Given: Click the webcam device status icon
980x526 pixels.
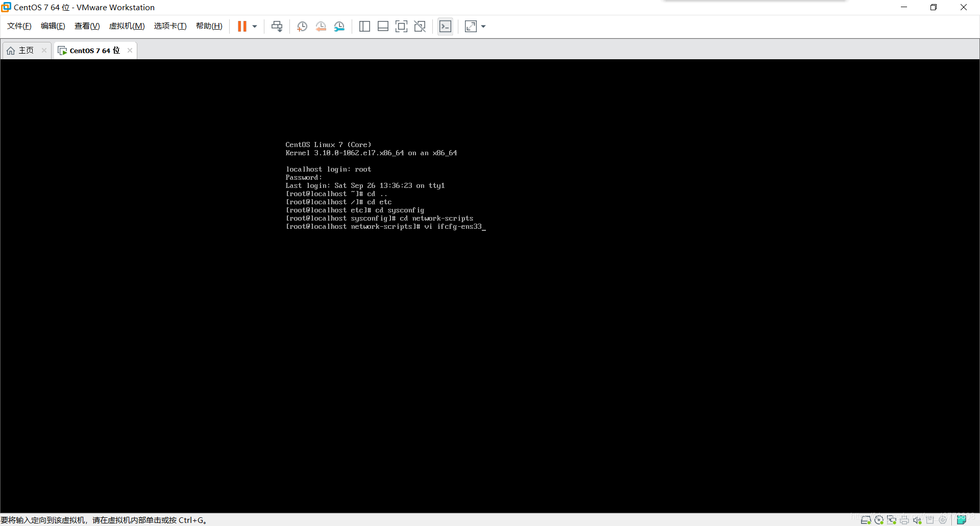Looking at the screenshot, I should (943, 520).
